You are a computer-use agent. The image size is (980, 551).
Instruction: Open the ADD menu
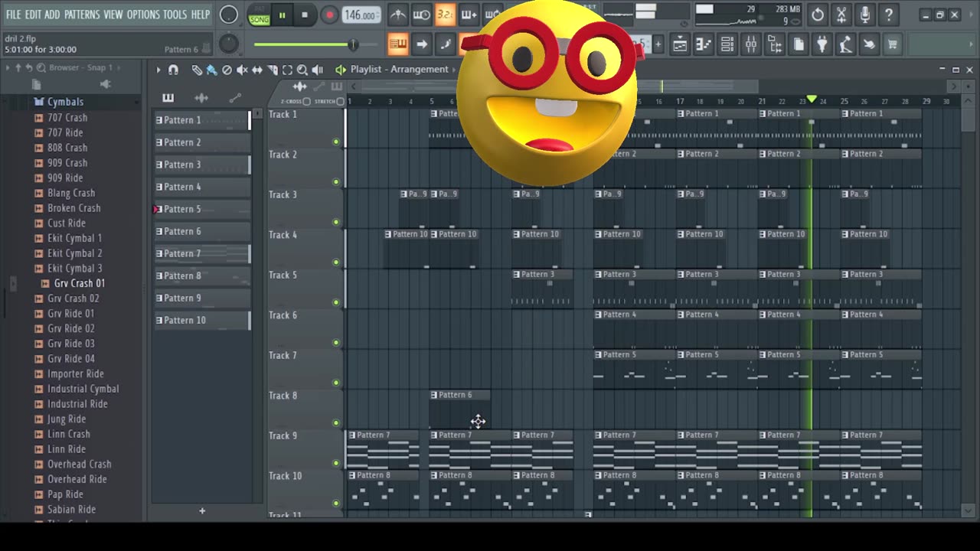53,15
